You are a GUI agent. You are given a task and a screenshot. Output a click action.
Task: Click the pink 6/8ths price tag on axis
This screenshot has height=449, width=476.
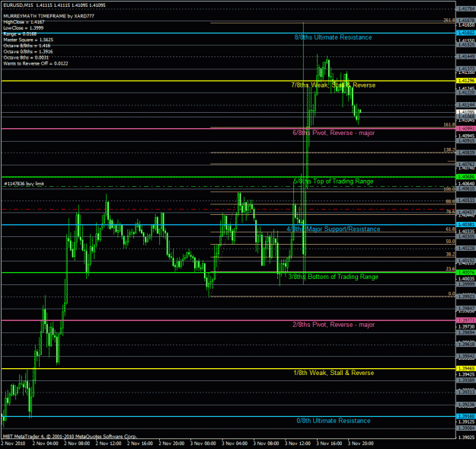(x=466, y=129)
